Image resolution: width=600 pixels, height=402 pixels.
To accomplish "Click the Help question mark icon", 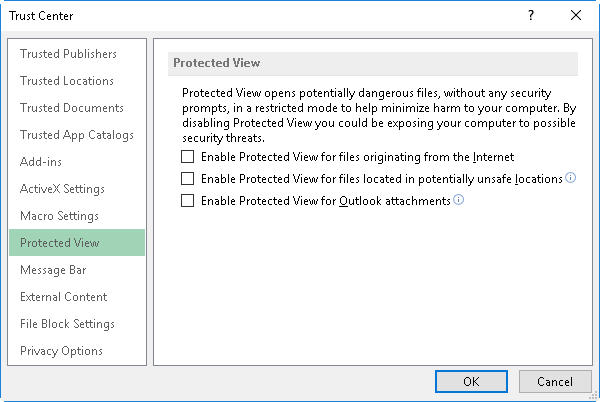I will point(530,15).
